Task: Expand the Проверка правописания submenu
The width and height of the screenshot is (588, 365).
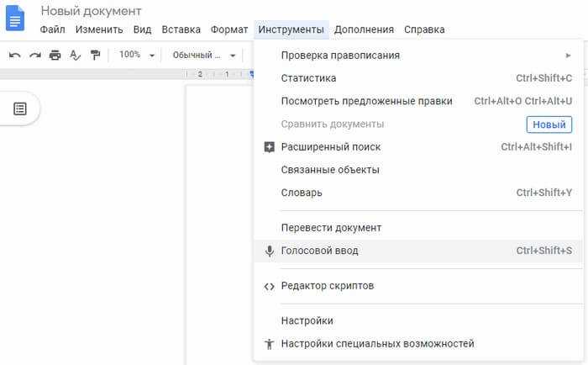Action: point(418,56)
